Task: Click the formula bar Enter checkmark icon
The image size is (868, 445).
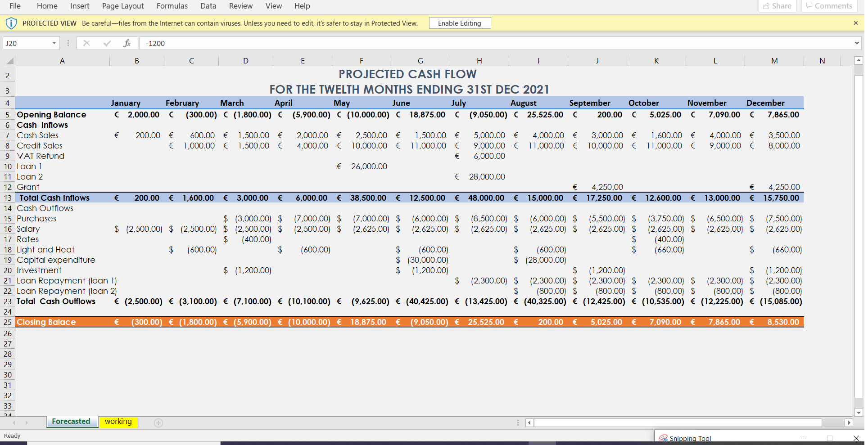Action: 107,43
